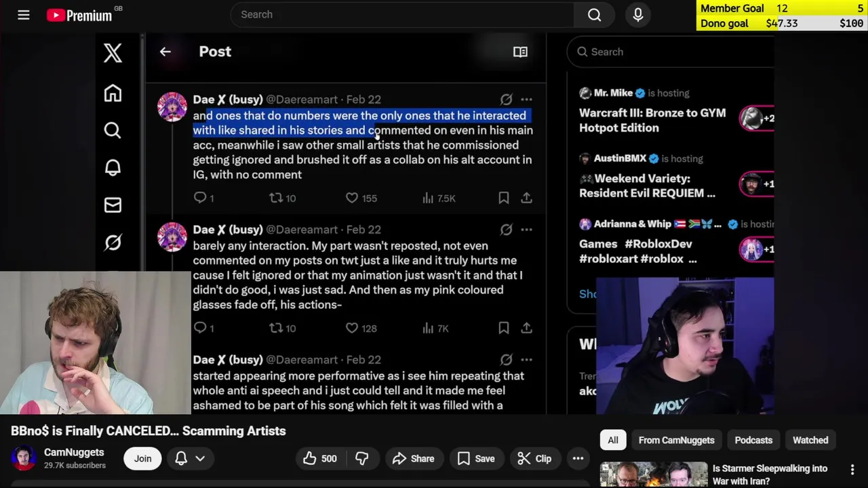The width and height of the screenshot is (868, 488).
Task: View analytics showing 7.5K views
Action: (439, 198)
